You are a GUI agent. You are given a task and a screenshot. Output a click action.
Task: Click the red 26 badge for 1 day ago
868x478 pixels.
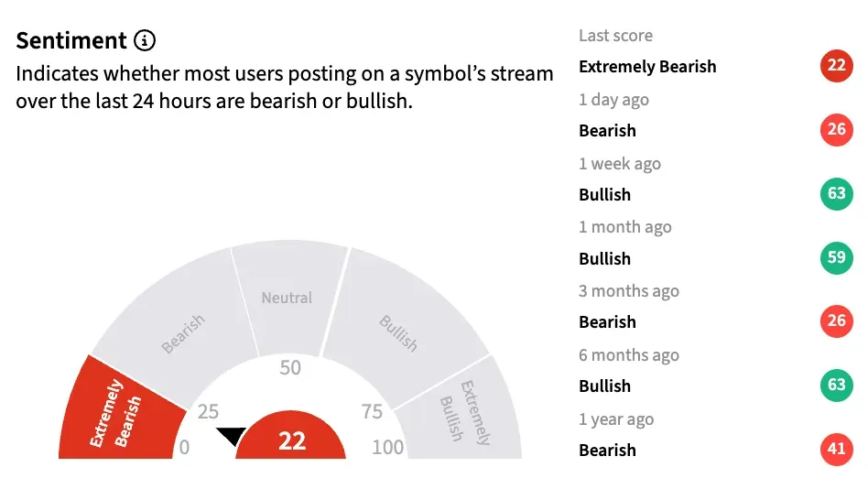[836, 130]
